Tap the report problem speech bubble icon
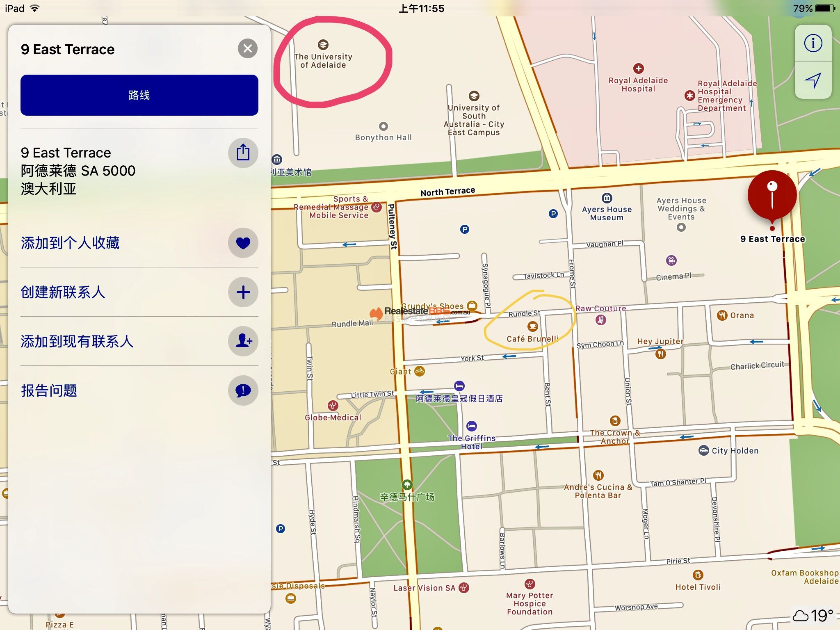This screenshot has width=840, height=630. (243, 390)
